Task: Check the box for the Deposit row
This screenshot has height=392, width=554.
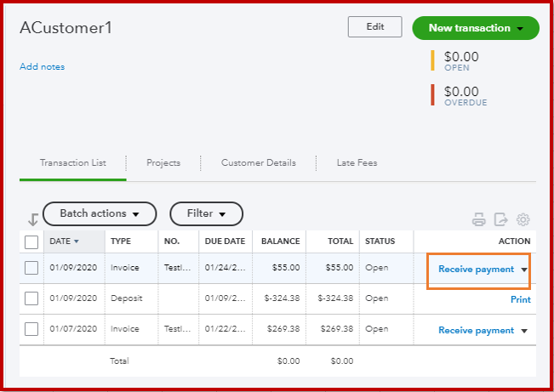Action: [31, 298]
